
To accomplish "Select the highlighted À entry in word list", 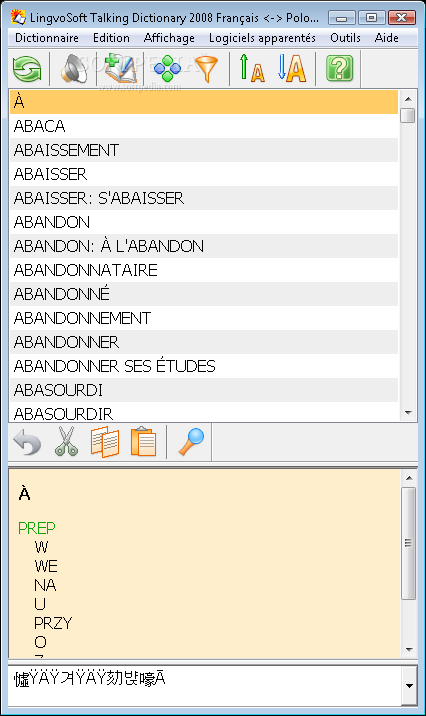I will click(x=204, y=102).
